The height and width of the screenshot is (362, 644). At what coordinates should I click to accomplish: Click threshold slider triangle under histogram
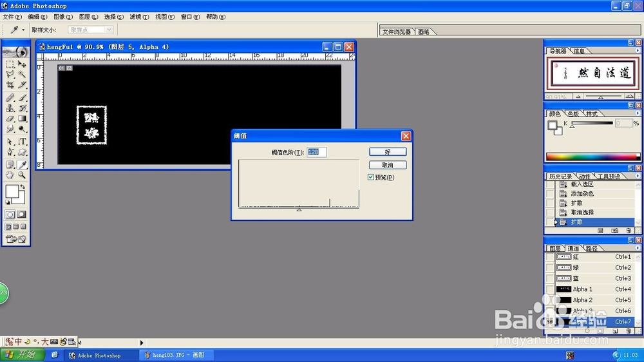pos(299,209)
